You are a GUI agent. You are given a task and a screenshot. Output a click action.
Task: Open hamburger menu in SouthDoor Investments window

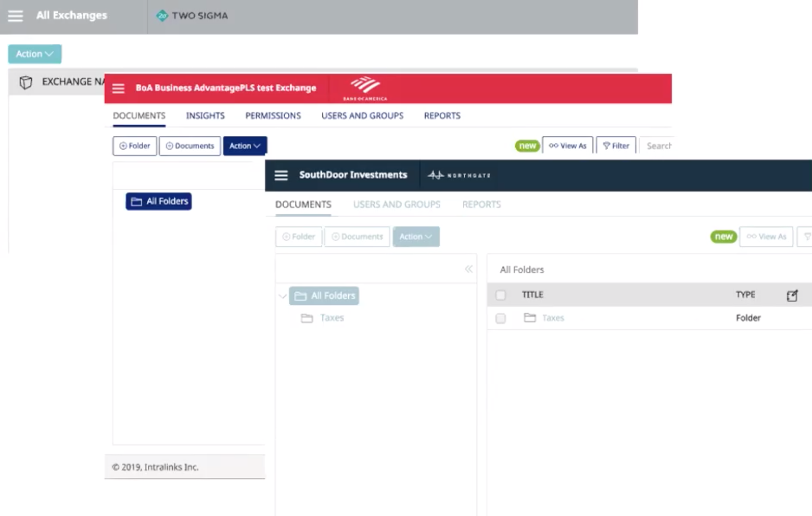281,175
